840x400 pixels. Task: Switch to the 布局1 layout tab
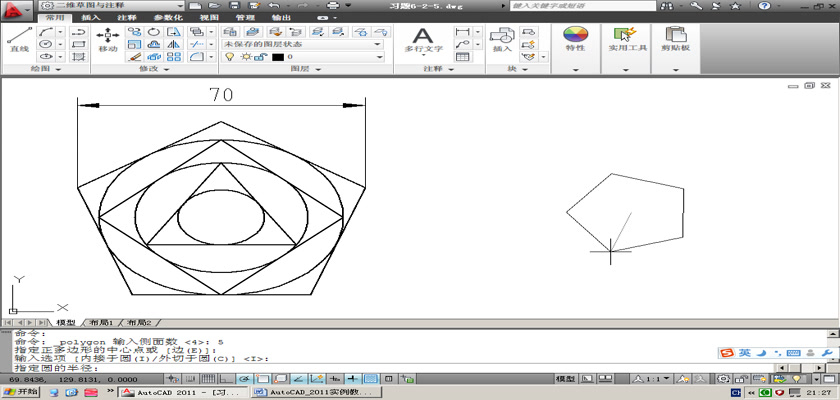click(101, 323)
